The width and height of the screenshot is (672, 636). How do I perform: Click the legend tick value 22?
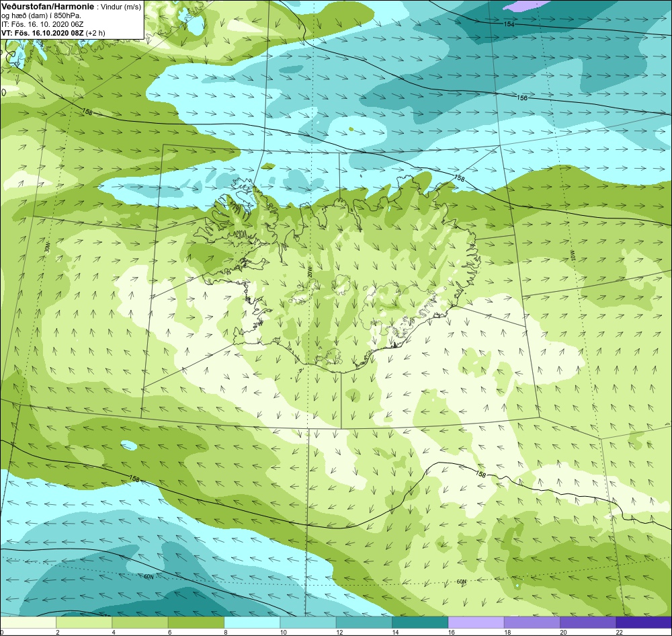619,632
